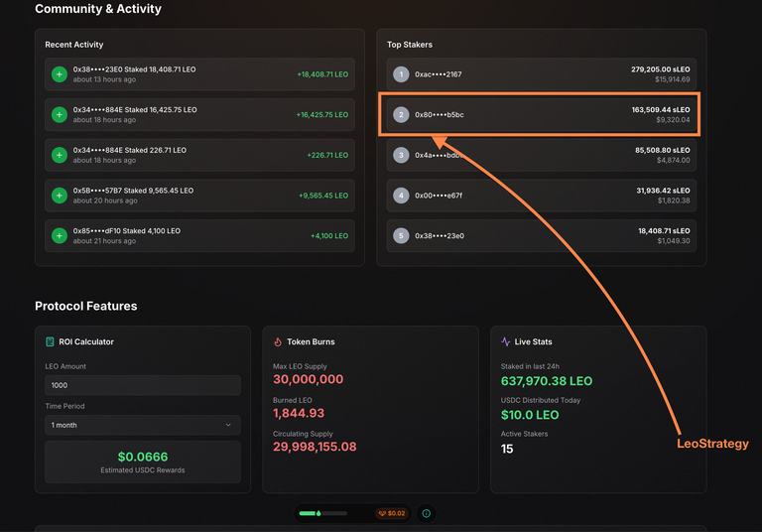Click the round info icon at the bottom

click(427, 513)
